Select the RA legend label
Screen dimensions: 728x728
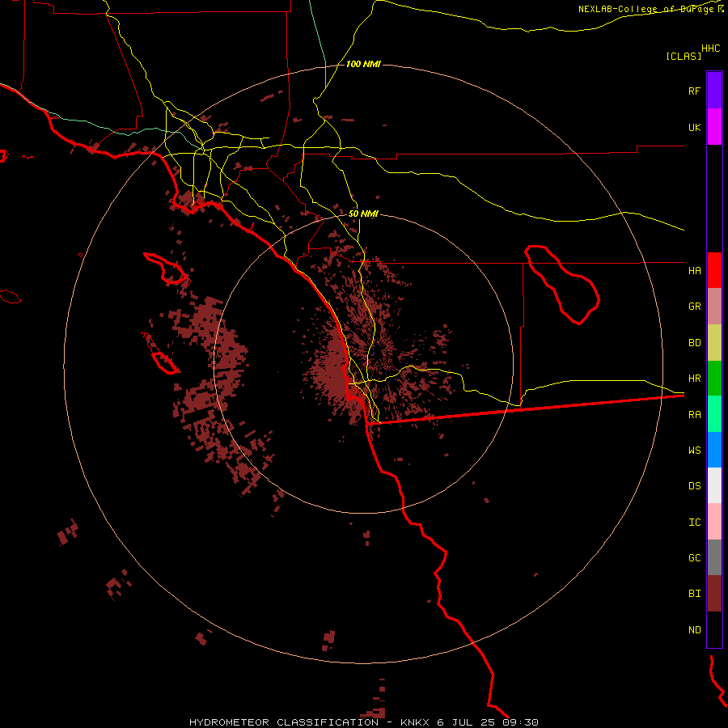tap(694, 415)
